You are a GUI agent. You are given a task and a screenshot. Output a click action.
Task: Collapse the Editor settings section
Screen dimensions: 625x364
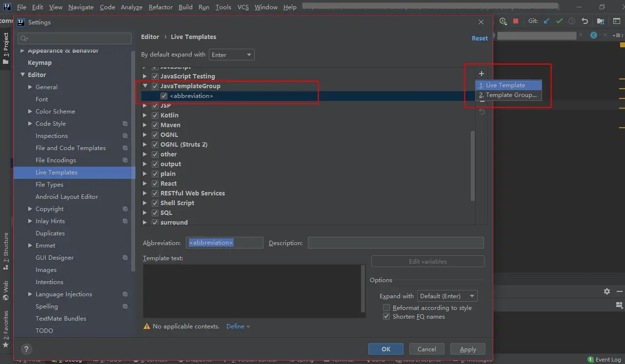point(22,75)
